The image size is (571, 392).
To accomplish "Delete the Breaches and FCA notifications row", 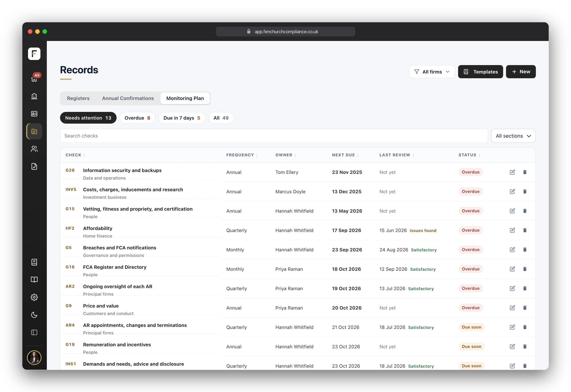I will (x=525, y=250).
